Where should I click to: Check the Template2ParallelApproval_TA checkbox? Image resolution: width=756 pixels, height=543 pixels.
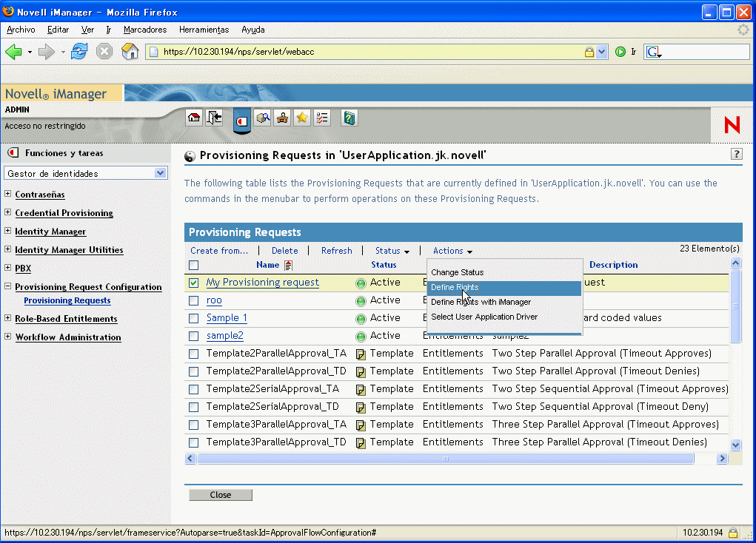click(x=194, y=354)
